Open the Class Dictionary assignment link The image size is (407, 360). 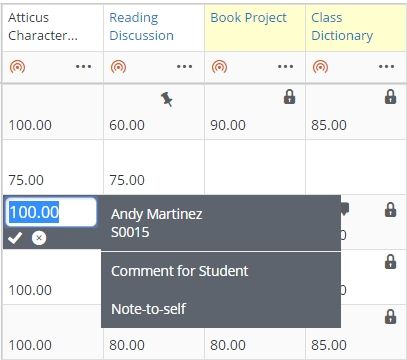click(342, 27)
